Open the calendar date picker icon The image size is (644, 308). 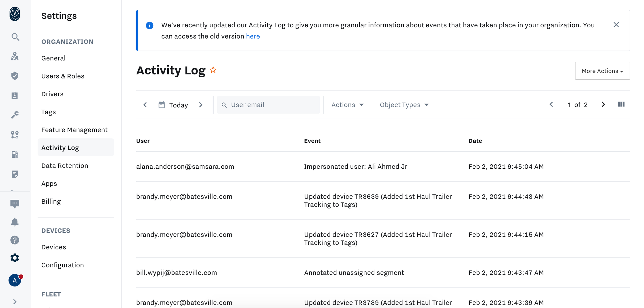click(162, 105)
